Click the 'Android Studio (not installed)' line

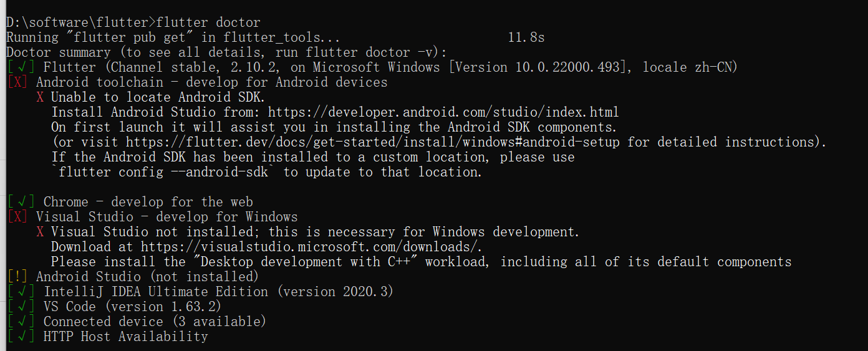(133, 277)
